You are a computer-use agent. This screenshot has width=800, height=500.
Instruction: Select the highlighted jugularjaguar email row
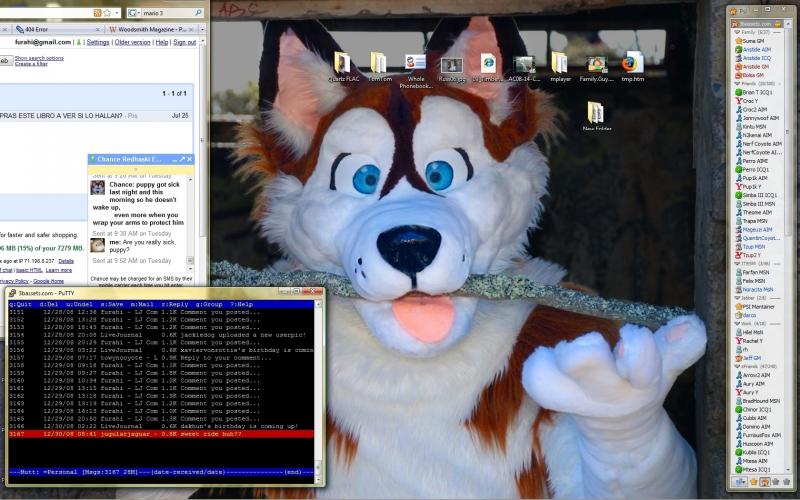(160, 434)
